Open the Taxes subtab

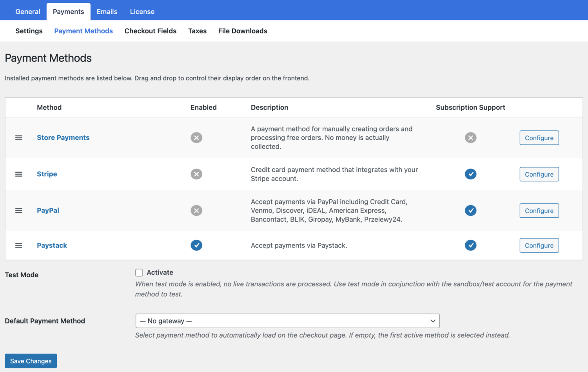197,31
